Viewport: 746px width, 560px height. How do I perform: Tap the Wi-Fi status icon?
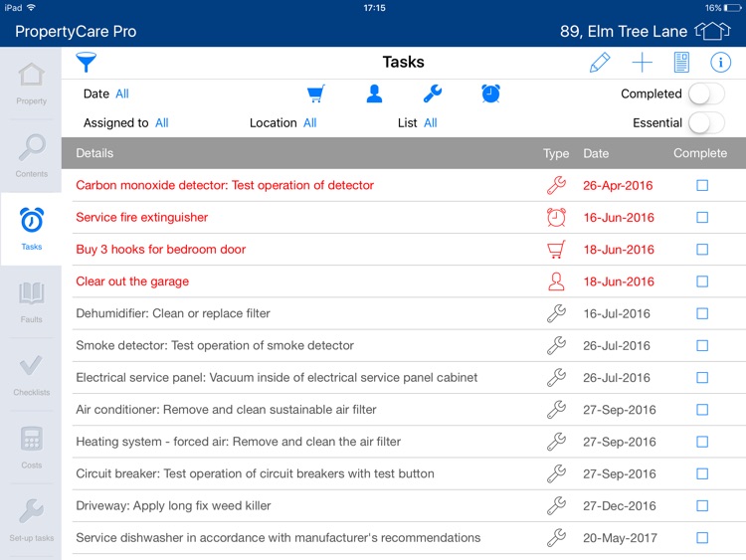[x=32, y=8]
